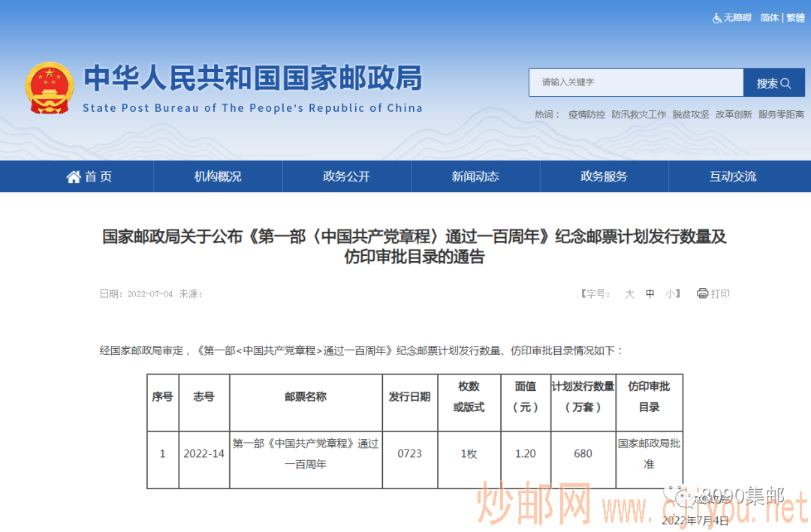Switch to 简体 simplified Chinese

pyautogui.click(x=770, y=18)
